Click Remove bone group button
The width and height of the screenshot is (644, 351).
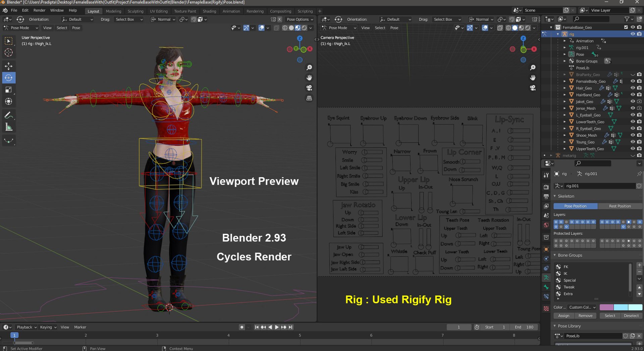pos(585,316)
